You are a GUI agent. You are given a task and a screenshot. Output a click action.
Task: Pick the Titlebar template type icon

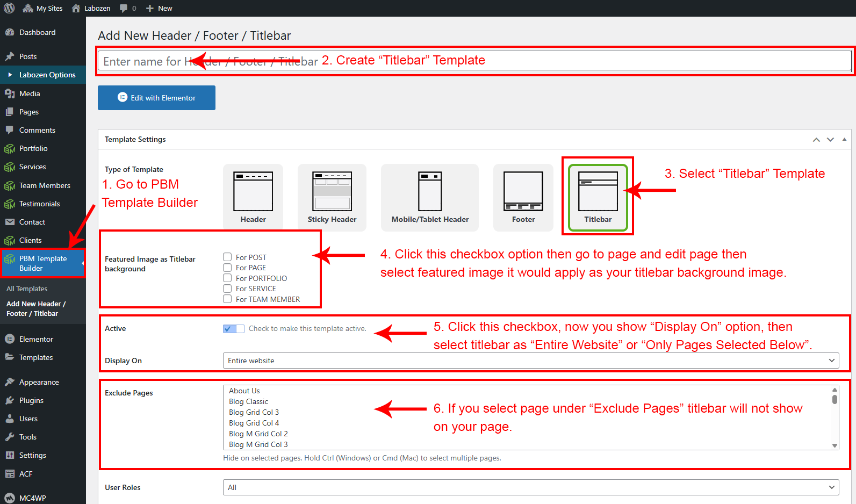(598, 192)
